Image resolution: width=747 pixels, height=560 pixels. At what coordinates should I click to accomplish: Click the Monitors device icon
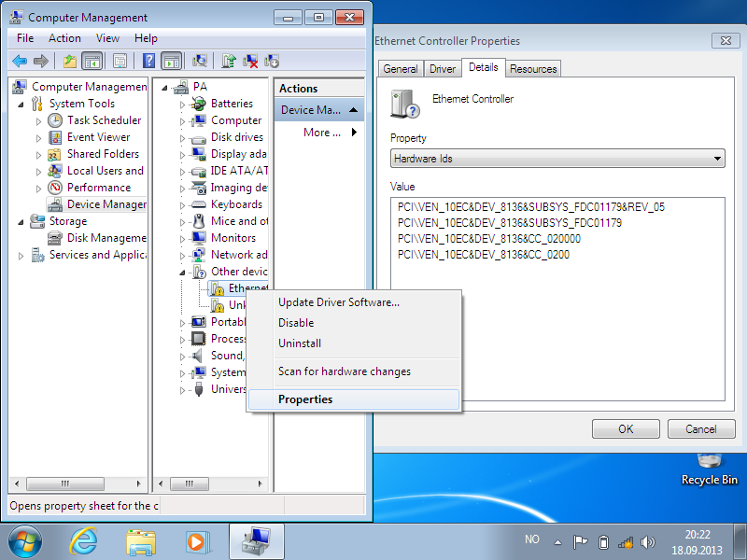[198, 238]
